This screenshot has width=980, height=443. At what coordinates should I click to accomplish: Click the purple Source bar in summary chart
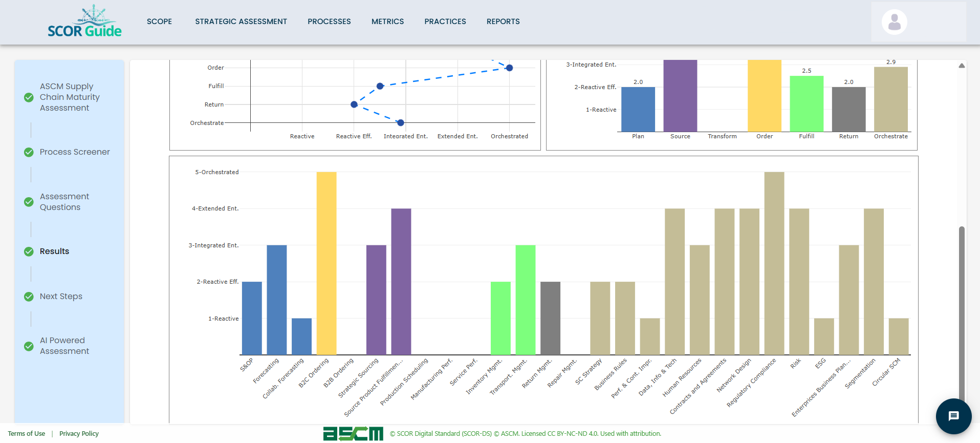pyautogui.click(x=680, y=96)
